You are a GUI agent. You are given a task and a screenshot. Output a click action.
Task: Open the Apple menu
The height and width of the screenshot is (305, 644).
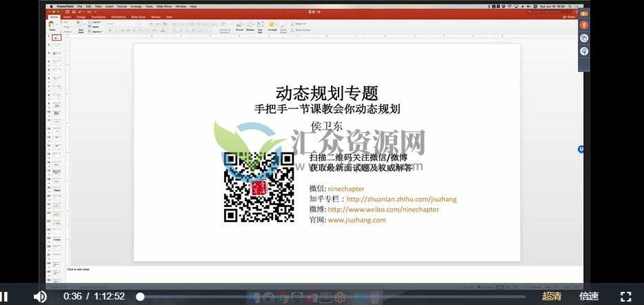pyautogui.click(x=51, y=7)
